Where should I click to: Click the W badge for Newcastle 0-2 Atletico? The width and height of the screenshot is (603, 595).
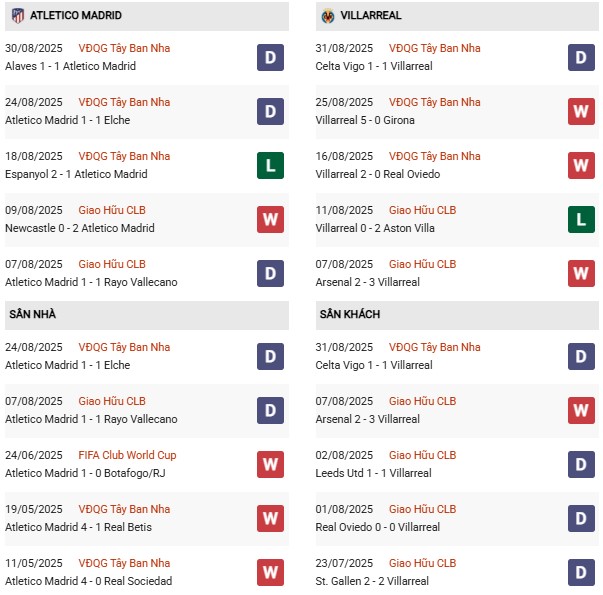pos(270,219)
